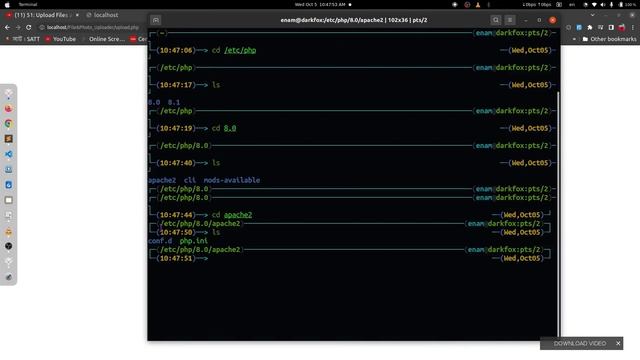Open the black circular app in the dock

click(x=9, y=246)
